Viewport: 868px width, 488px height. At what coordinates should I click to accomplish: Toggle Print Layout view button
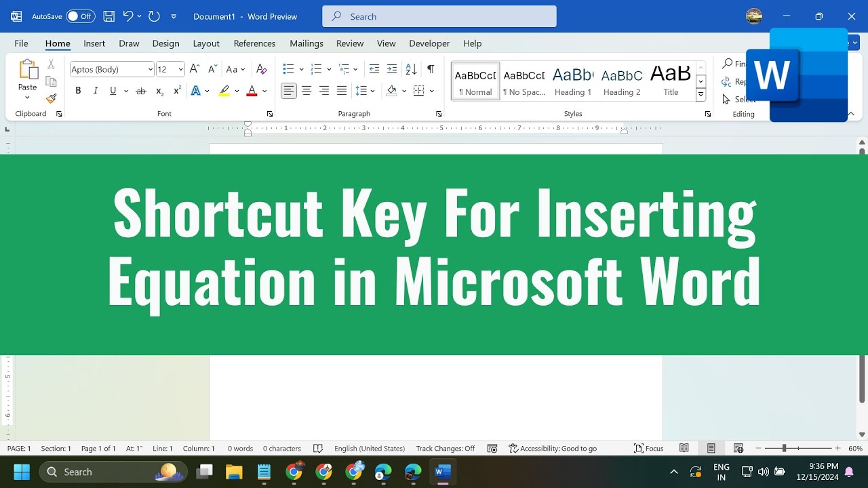(x=711, y=449)
